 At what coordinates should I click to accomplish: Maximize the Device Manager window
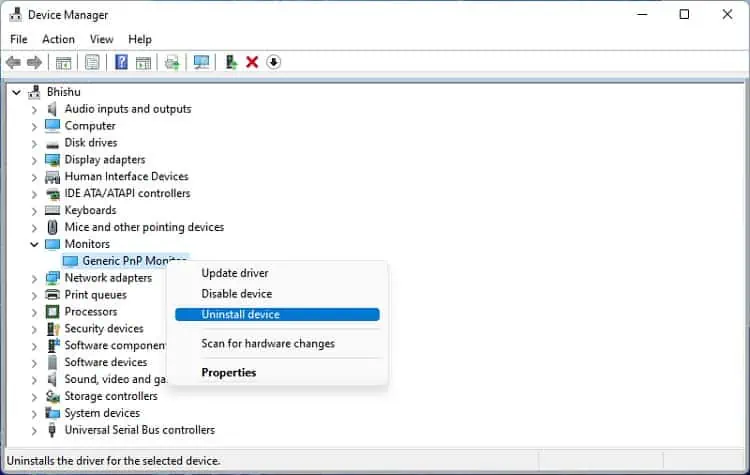click(x=684, y=14)
